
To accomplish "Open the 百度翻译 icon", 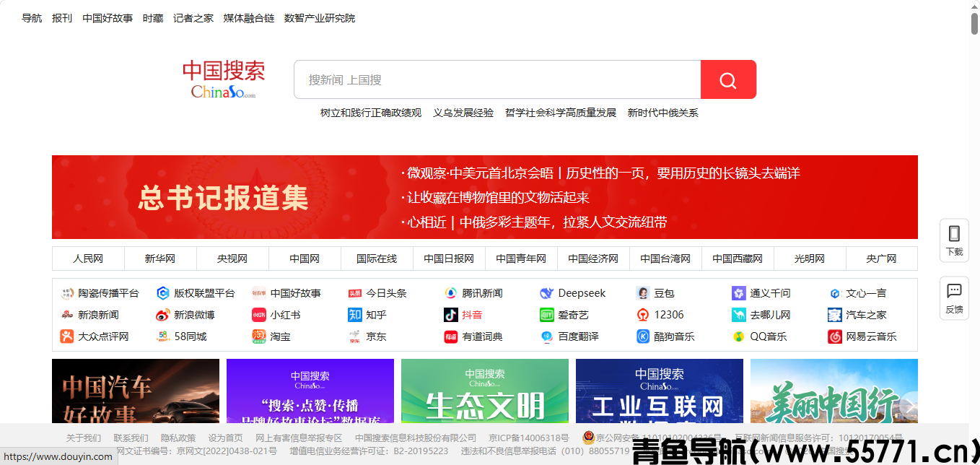I will click(x=547, y=336).
